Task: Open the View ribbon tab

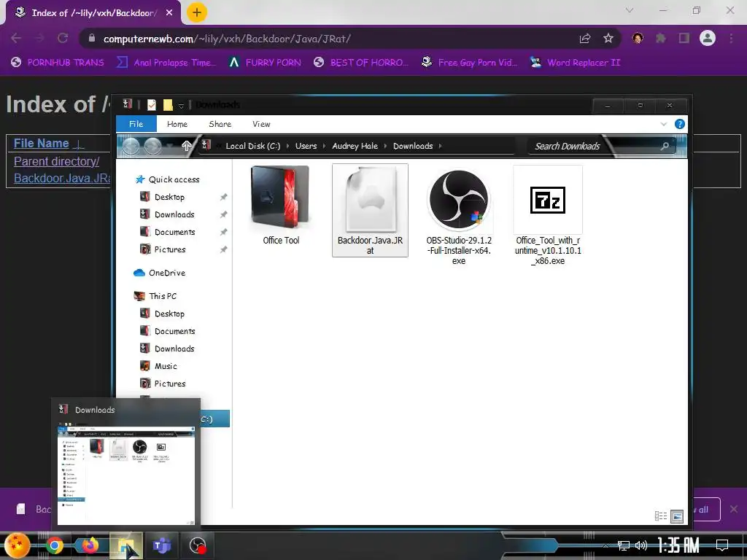Action: click(x=261, y=124)
